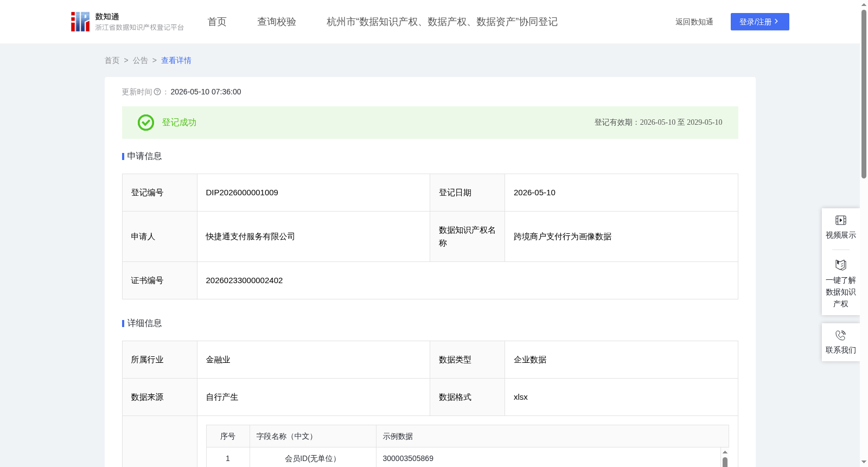Viewport: 868px width, 467px height.
Task: Click the 查看详情 breadcrumb
Action: click(x=176, y=61)
